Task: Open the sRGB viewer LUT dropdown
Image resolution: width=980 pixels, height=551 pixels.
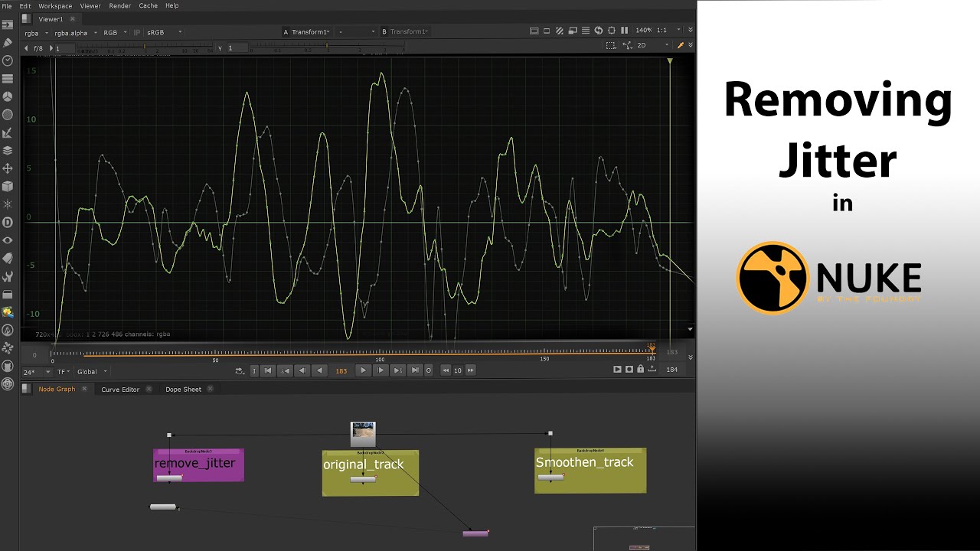Action: click(165, 32)
